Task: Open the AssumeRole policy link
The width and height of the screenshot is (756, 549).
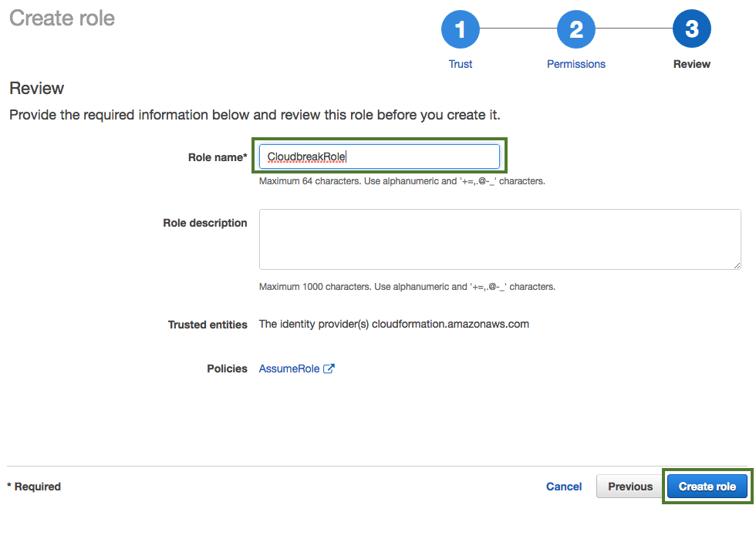Action: (x=289, y=369)
